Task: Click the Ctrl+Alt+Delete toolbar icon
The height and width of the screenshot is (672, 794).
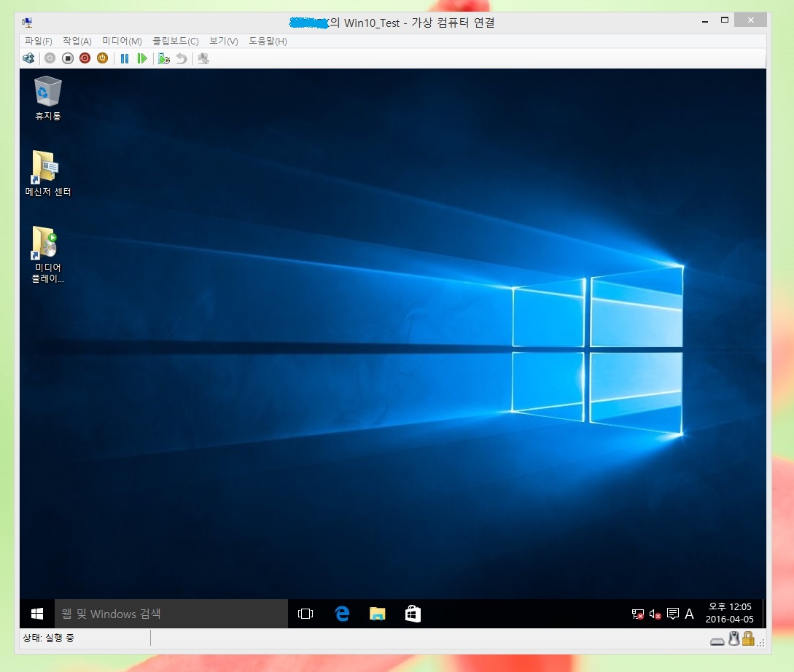Action: [x=29, y=59]
